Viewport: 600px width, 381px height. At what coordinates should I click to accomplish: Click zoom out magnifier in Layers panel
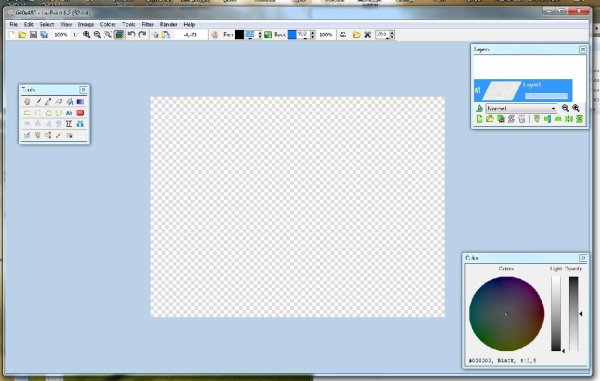(x=565, y=108)
